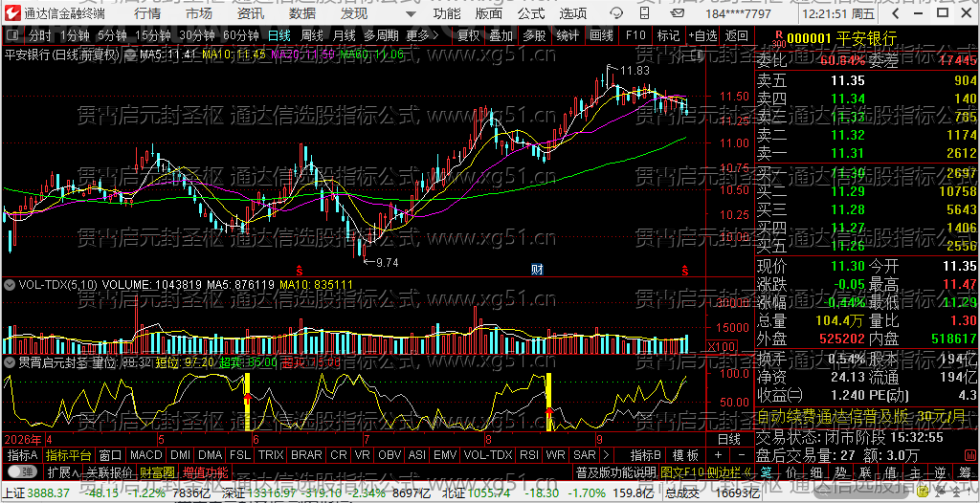Click the 通达信 app logo icon
The image size is (980, 503).
(x=11, y=13)
